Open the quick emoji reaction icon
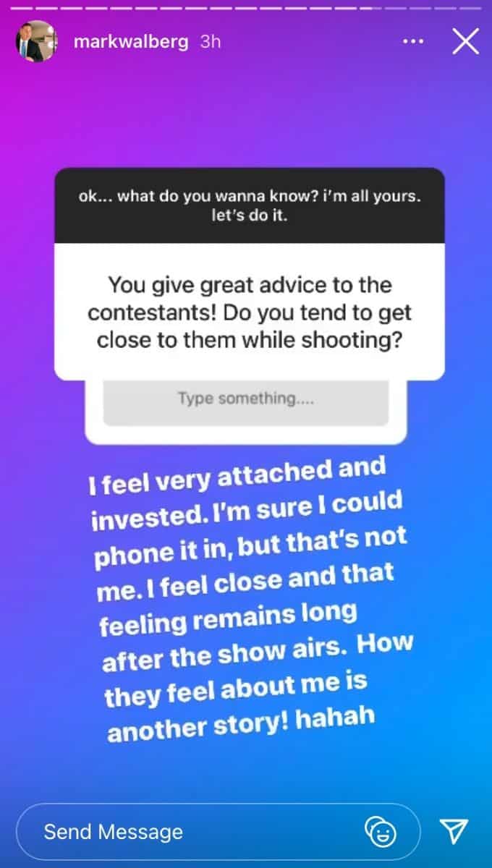Viewport: 492px width, 868px height. 380,832
